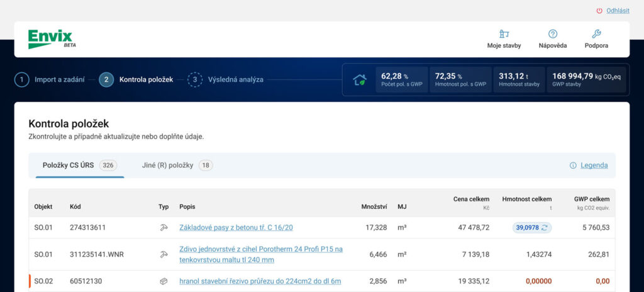Click hammer type icon for row 311235141.WNR

click(164, 254)
